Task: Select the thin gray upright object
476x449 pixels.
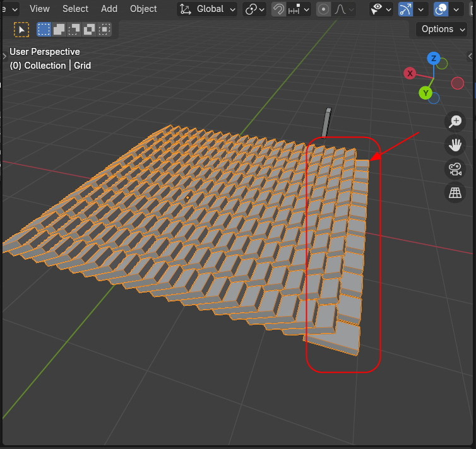Action: pyautogui.click(x=326, y=122)
